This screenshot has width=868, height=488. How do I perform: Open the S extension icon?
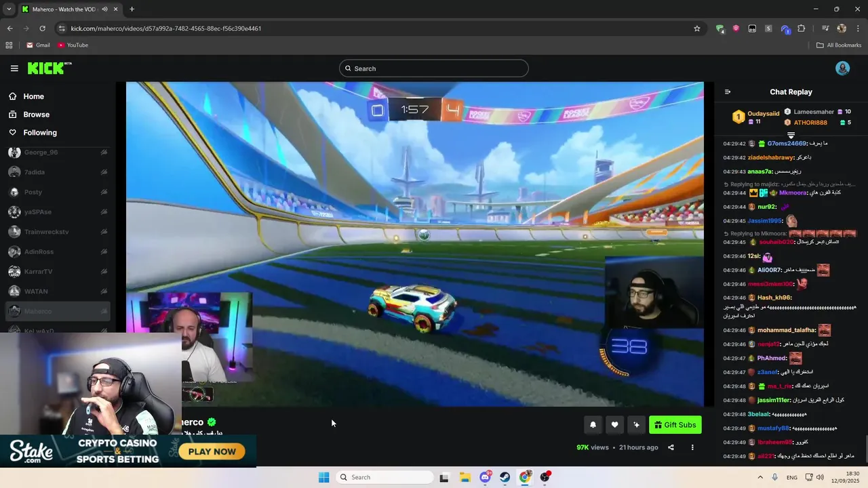768,28
